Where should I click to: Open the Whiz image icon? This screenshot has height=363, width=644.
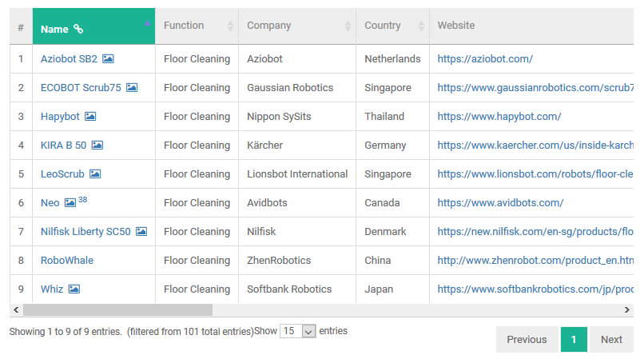pos(74,289)
